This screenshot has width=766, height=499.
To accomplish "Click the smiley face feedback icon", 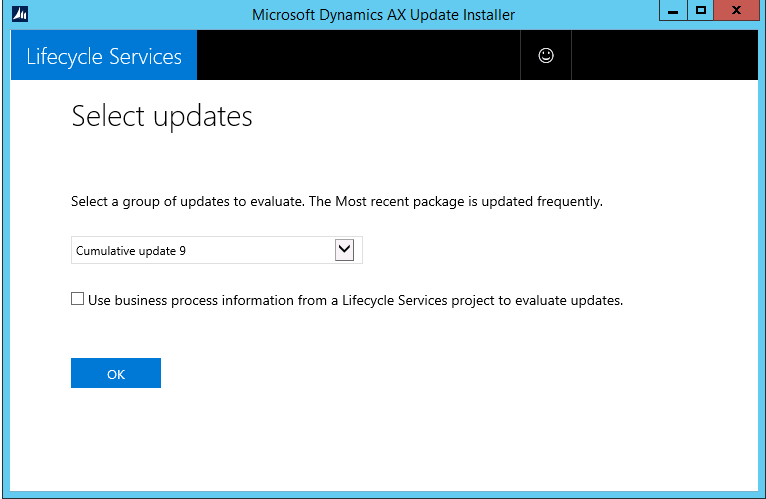I will [x=546, y=55].
